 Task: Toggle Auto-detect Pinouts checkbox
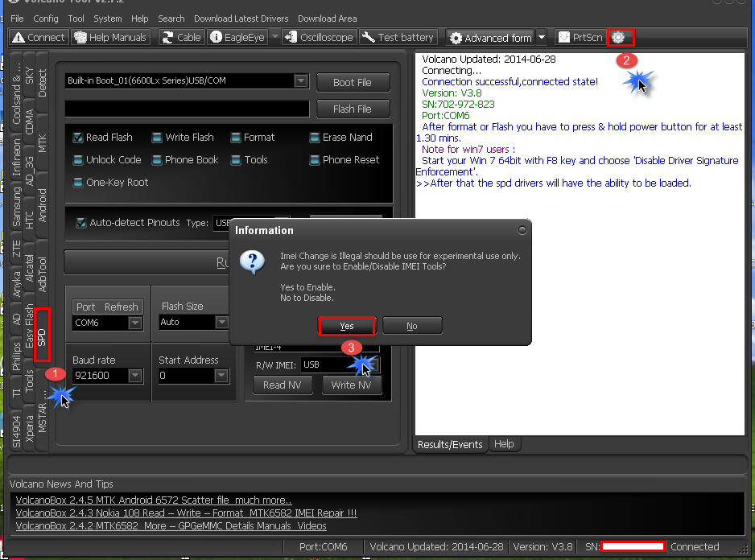pos(81,223)
